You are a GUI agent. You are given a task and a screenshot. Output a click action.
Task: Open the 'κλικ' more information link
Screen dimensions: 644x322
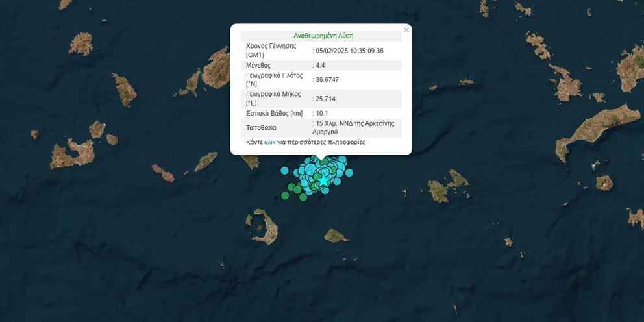click(x=270, y=143)
